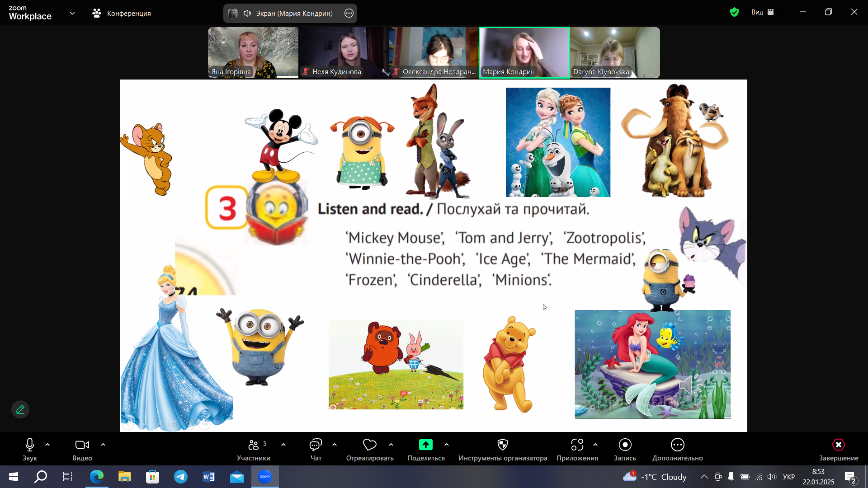Open Mail app from the taskbar
This screenshot has width=868, height=488.
tap(237, 477)
